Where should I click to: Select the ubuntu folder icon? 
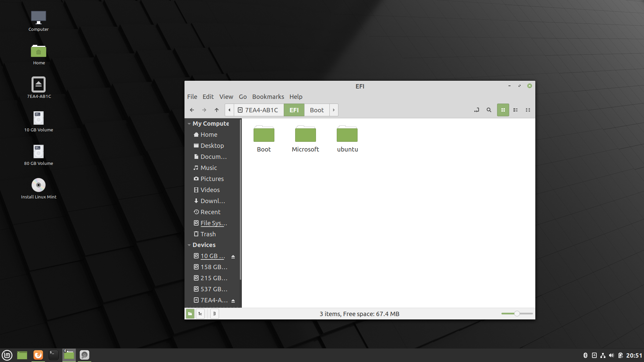point(347,134)
